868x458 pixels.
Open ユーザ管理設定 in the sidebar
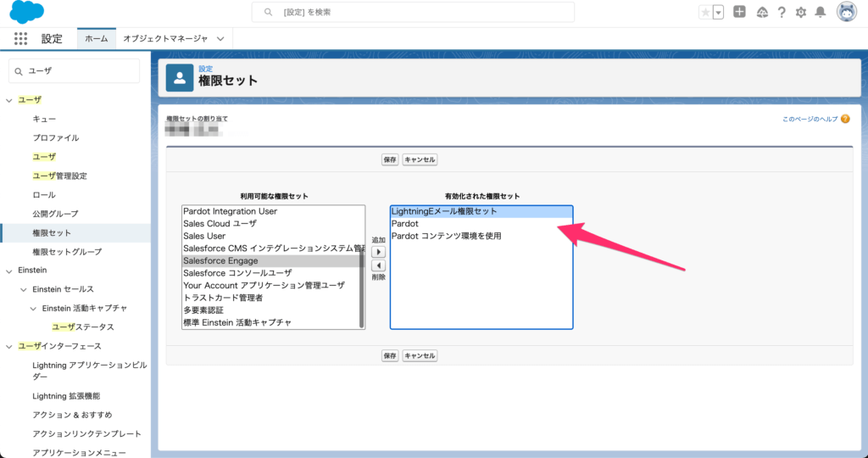point(60,176)
